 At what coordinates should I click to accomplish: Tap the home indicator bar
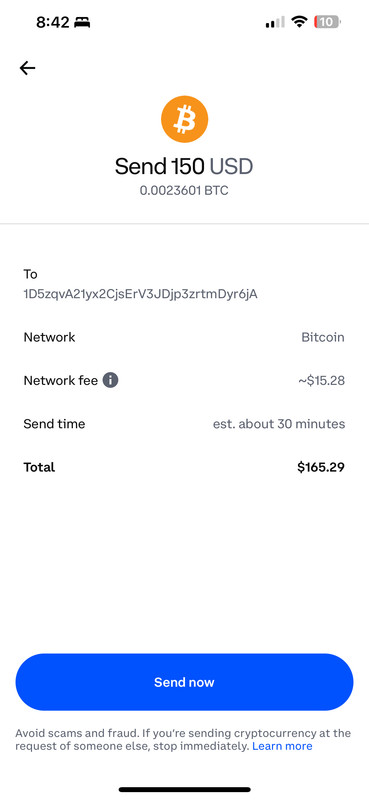tap(184, 789)
